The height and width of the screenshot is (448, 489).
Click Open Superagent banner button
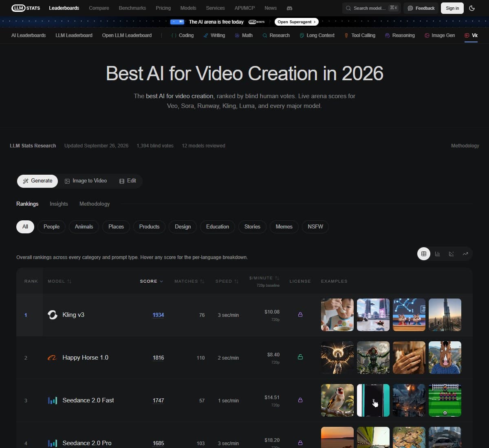297,22
